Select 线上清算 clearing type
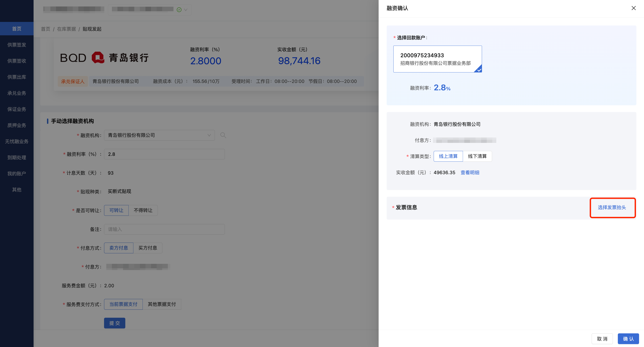The image size is (644, 347). (448, 156)
